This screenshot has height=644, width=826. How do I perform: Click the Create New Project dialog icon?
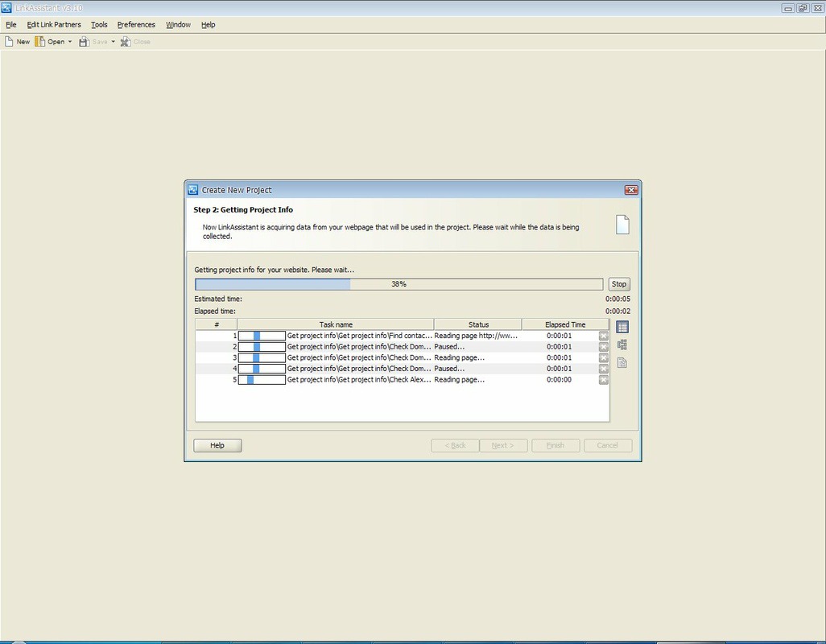193,190
